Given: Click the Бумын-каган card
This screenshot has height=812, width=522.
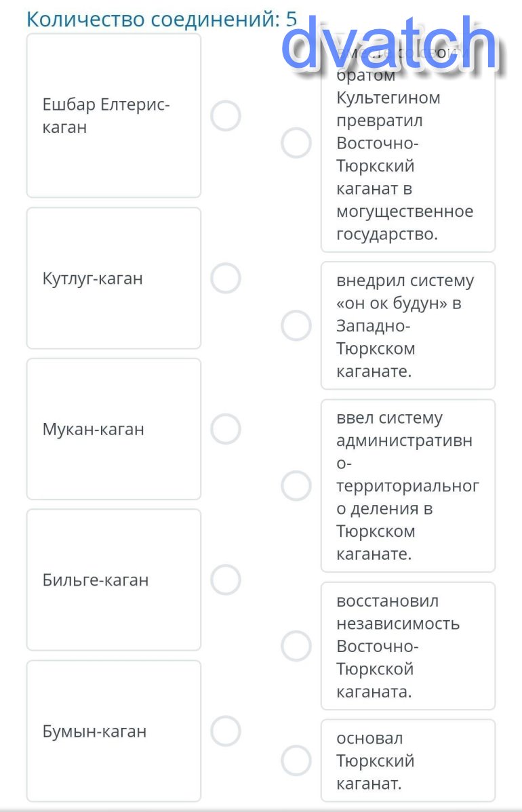Looking at the screenshot, I should 114,731.
